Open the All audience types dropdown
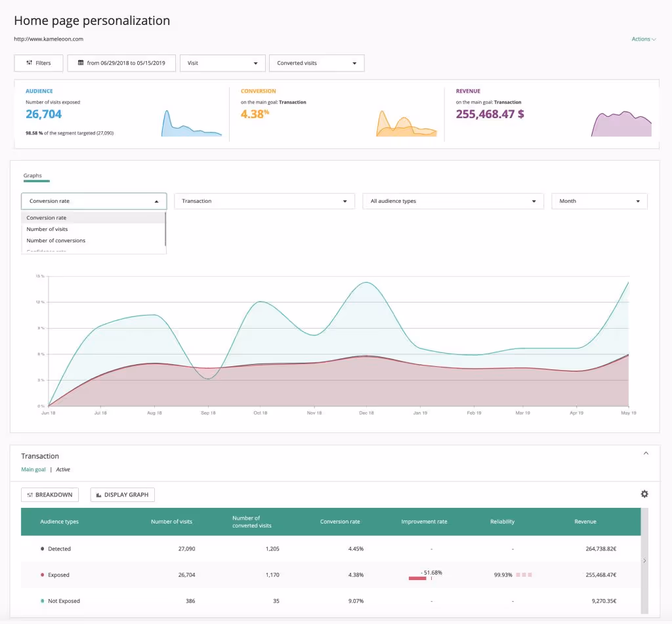This screenshot has height=624, width=672. 453,201
